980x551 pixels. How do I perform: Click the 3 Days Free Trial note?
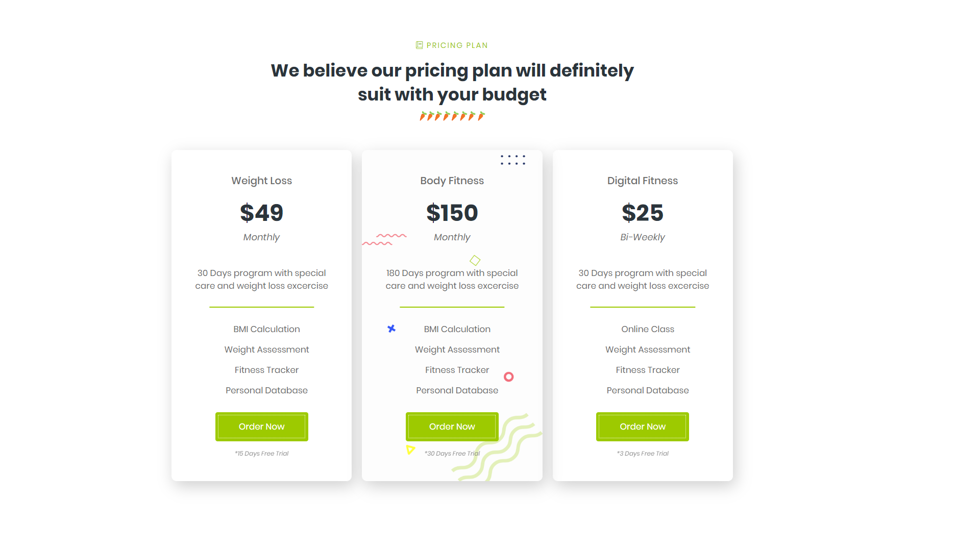(x=643, y=454)
